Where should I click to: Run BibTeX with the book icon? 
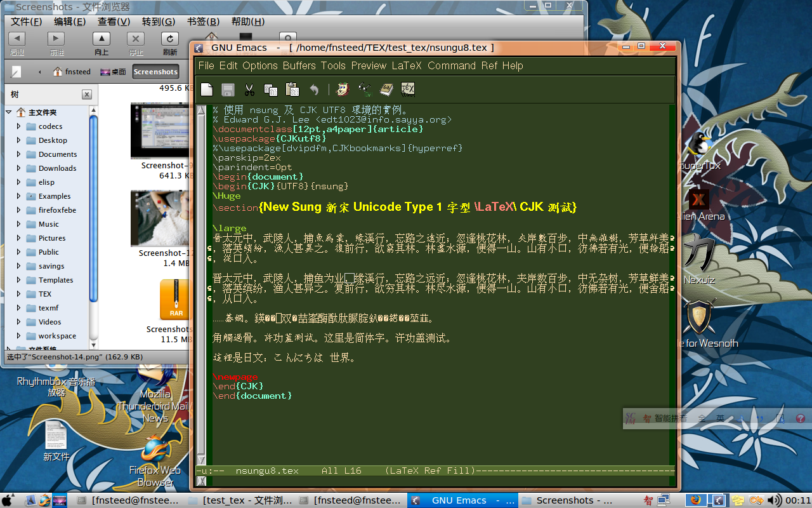pyautogui.click(x=386, y=90)
